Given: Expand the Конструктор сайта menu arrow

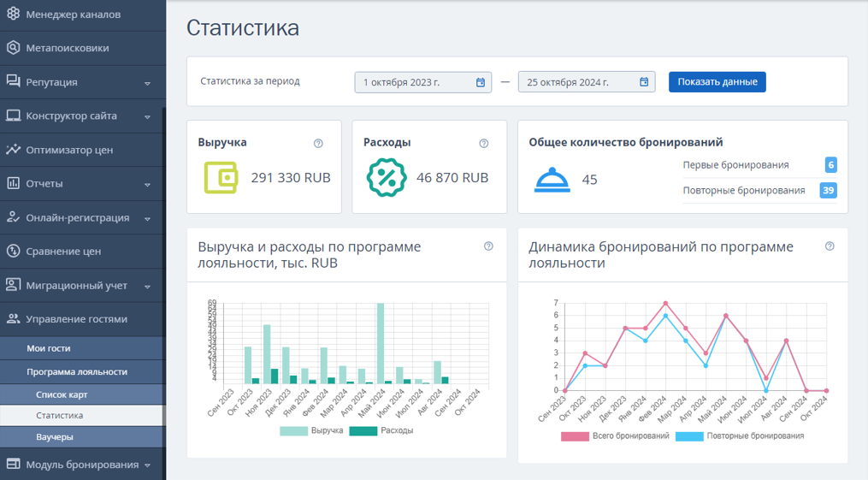Looking at the screenshot, I should pos(147,117).
